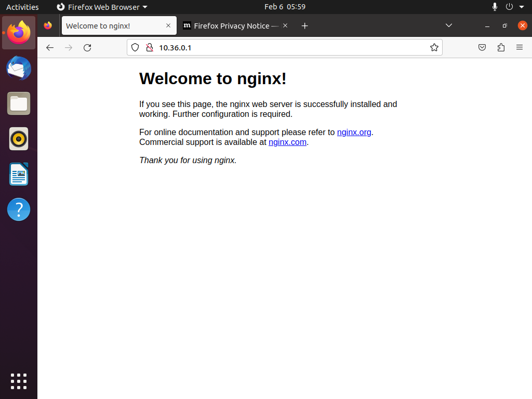This screenshot has height=399, width=532.
Task: Click the microphone indicator in top bar
Action: tap(495, 7)
